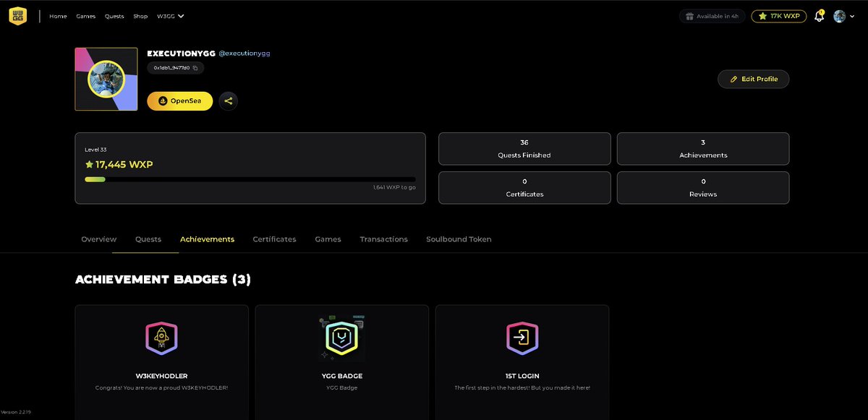Image resolution: width=868 pixels, height=420 pixels.
Task: Click the WXP level progress bar
Action: (x=250, y=179)
